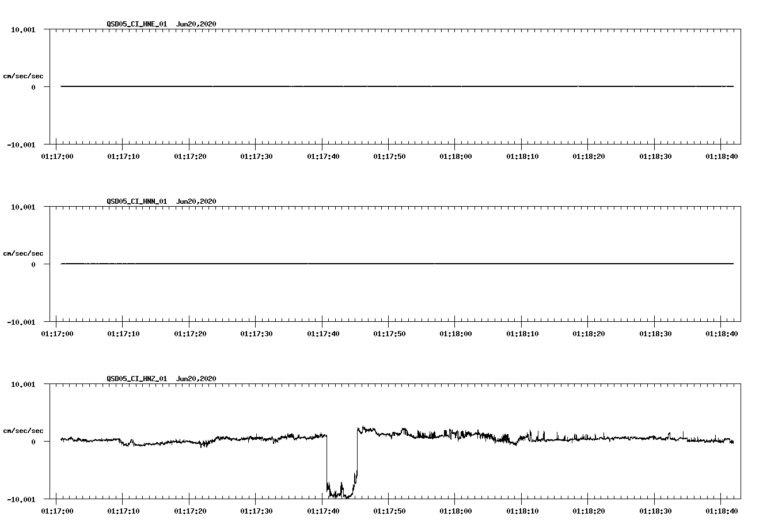Click the large negative spike in HNZ trace

(x=342, y=466)
